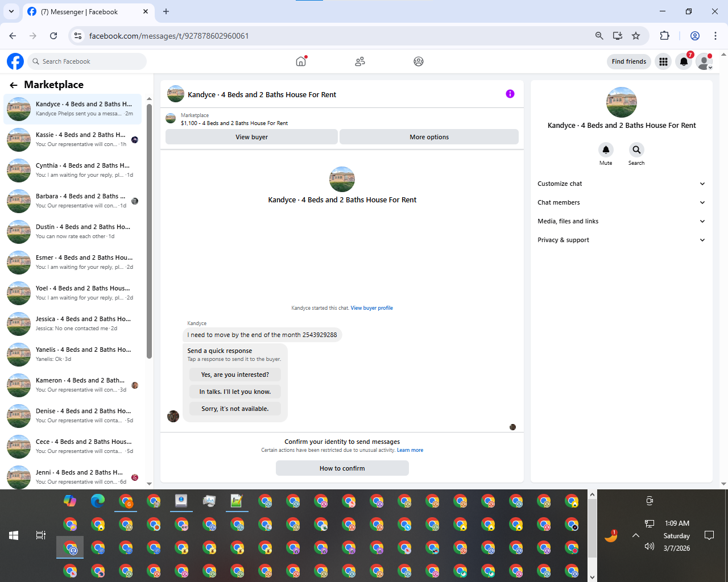Open the notifications bell with 7 badge
The image size is (728, 582).
(684, 61)
